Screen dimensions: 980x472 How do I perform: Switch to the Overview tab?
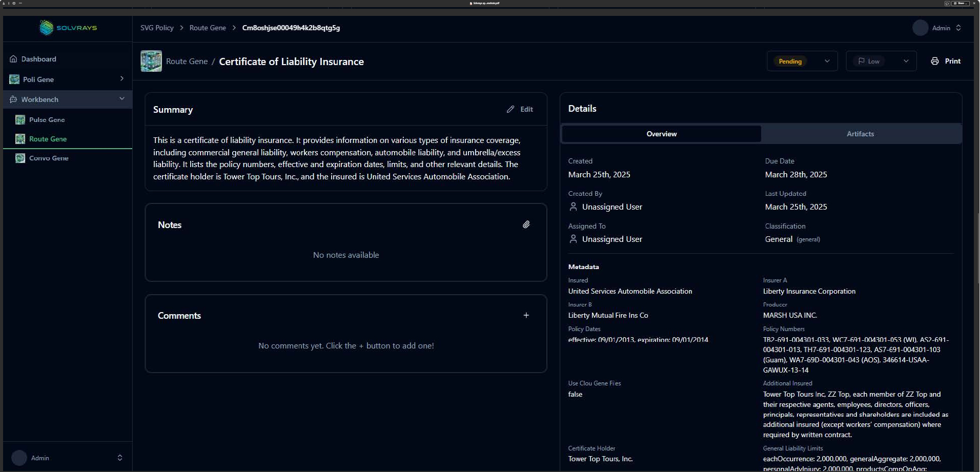click(x=661, y=134)
